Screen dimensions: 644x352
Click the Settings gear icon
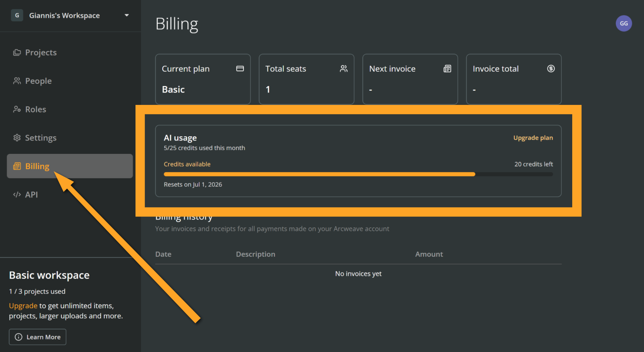pyautogui.click(x=17, y=138)
